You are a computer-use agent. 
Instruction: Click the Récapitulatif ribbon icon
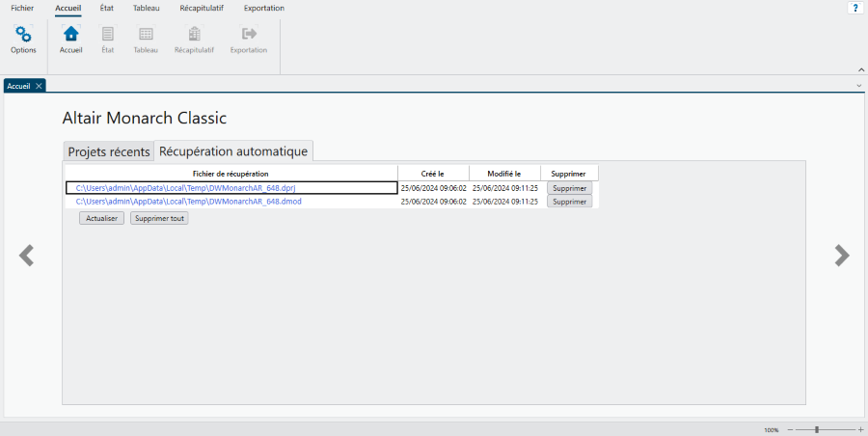(x=194, y=35)
